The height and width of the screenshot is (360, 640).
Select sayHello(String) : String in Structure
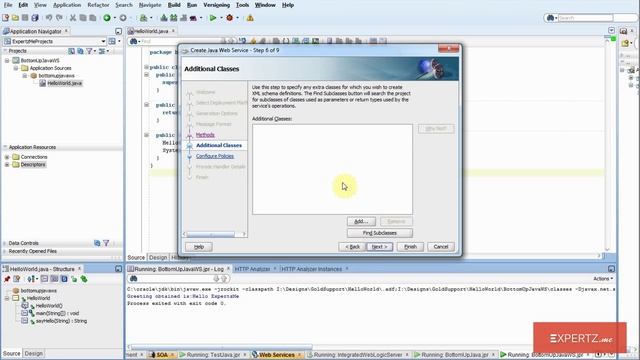tap(61, 321)
